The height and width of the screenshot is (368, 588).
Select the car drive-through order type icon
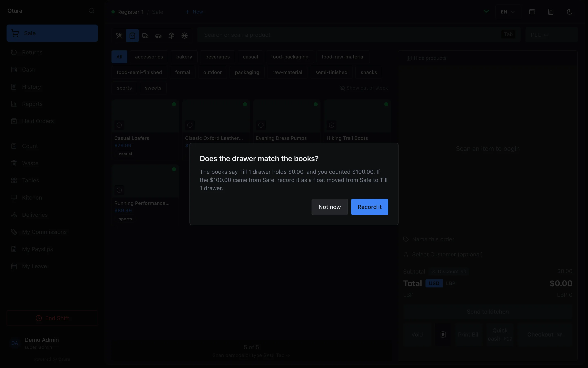pyautogui.click(x=158, y=36)
